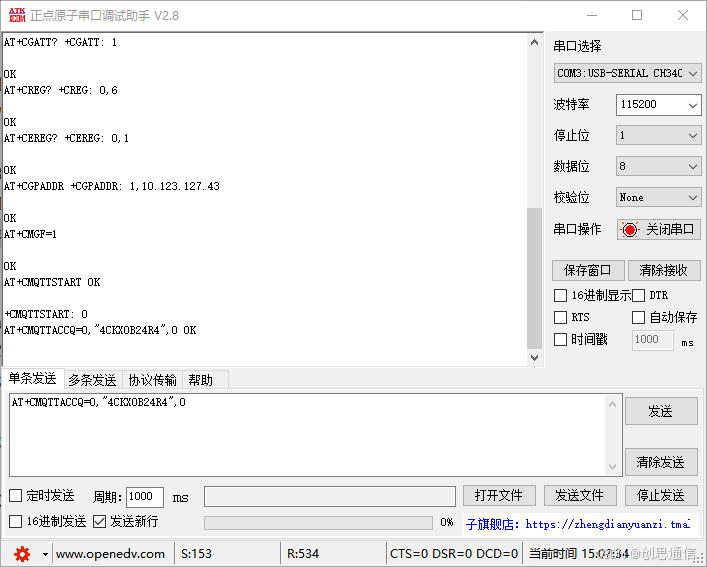
Task: Click the file send progress bar
Action: pyautogui.click(x=318, y=523)
